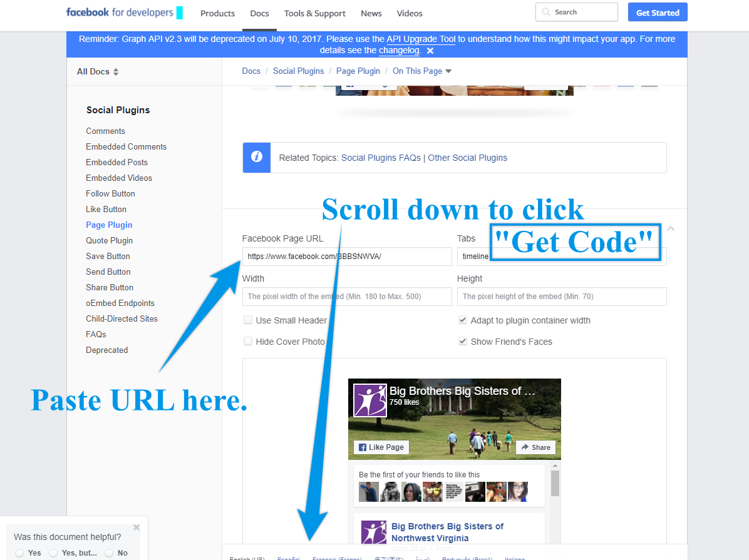
Task: Open the changelog link in banner
Action: (399, 51)
